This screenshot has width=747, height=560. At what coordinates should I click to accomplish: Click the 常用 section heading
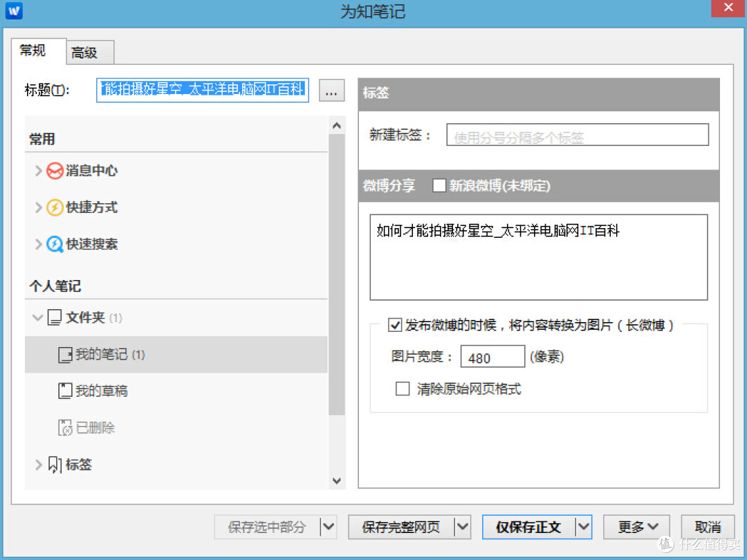tap(42, 139)
